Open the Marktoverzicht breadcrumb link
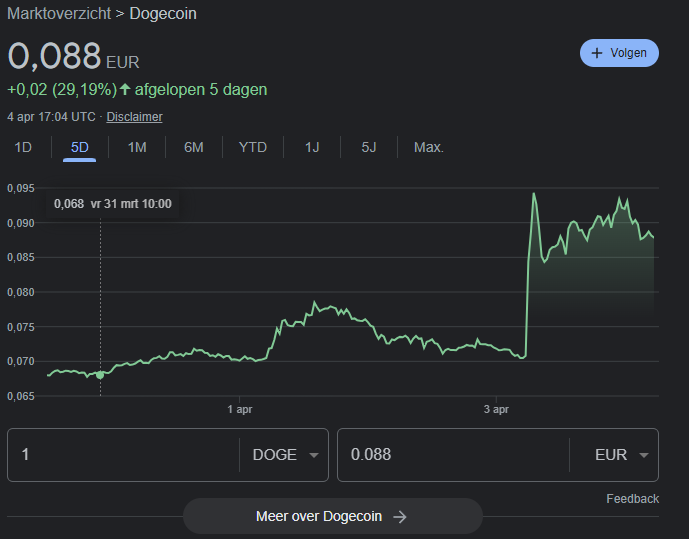 (x=59, y=14)
